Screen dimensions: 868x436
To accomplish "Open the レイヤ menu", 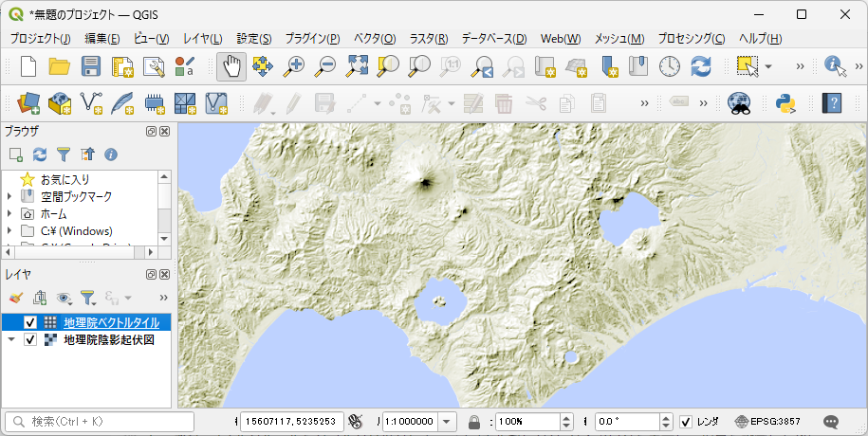I will pyautogui.click(x=203, y=39).
